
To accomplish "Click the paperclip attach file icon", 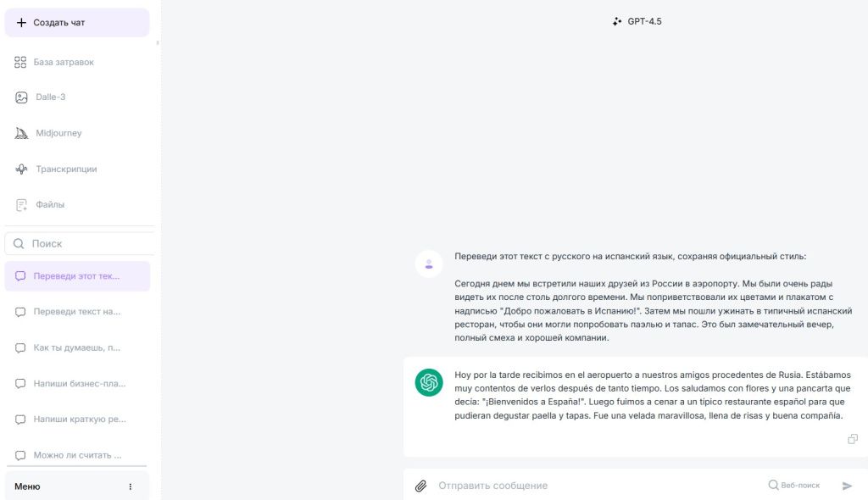I will [420, 486].
